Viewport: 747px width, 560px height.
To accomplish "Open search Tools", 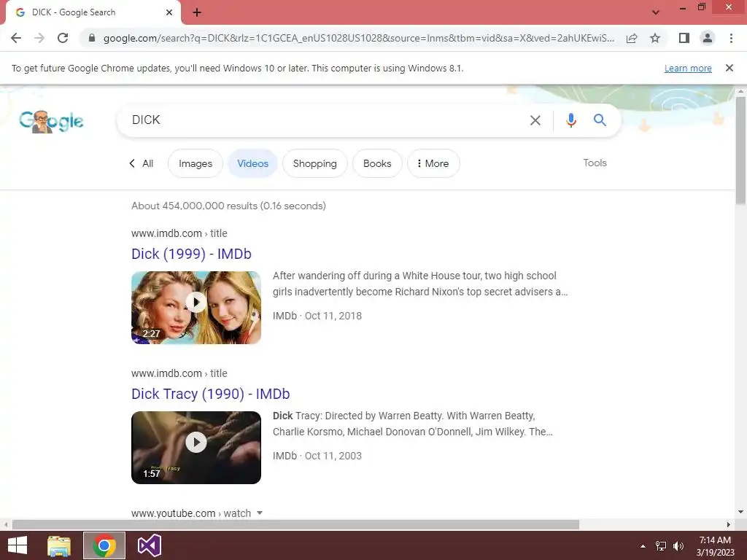I will click(x=595, y=163).
